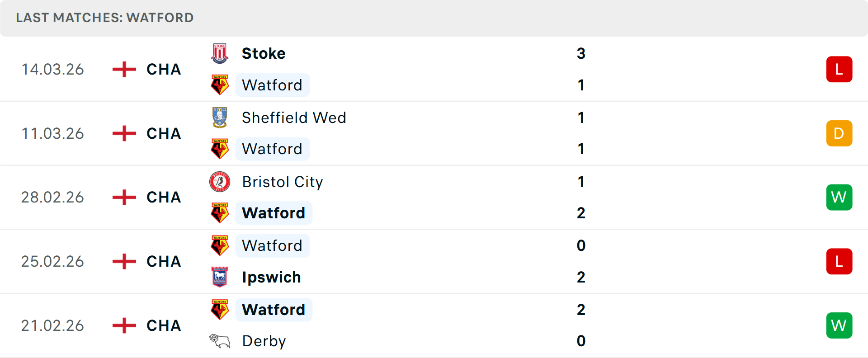Screen dimensions: 868x358
Task: Click the Bristol City crest icon
Action: click(220, 181)
